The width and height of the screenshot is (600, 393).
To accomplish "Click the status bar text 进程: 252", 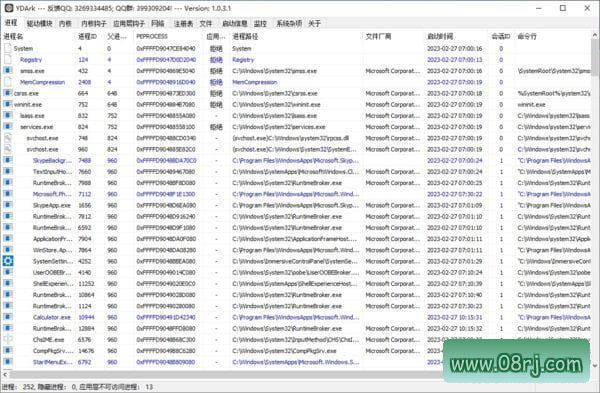I will pos(19,387).
